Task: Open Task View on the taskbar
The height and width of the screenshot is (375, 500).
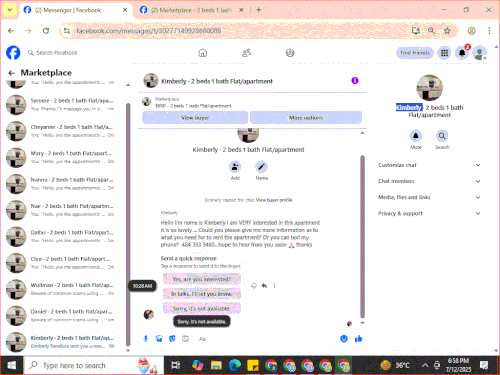Action: tap(175, 365)
